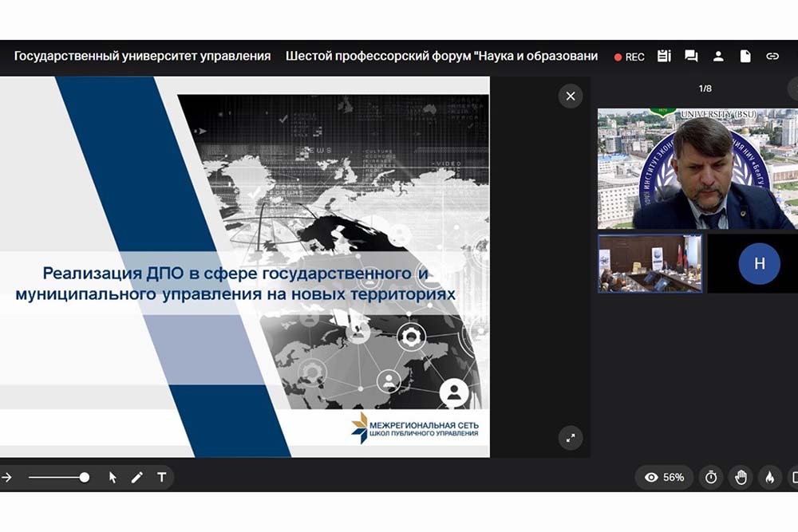Expand the presentation to fullscreen
The width and height of the screenshot is (798, 532).
click(571, 438)
